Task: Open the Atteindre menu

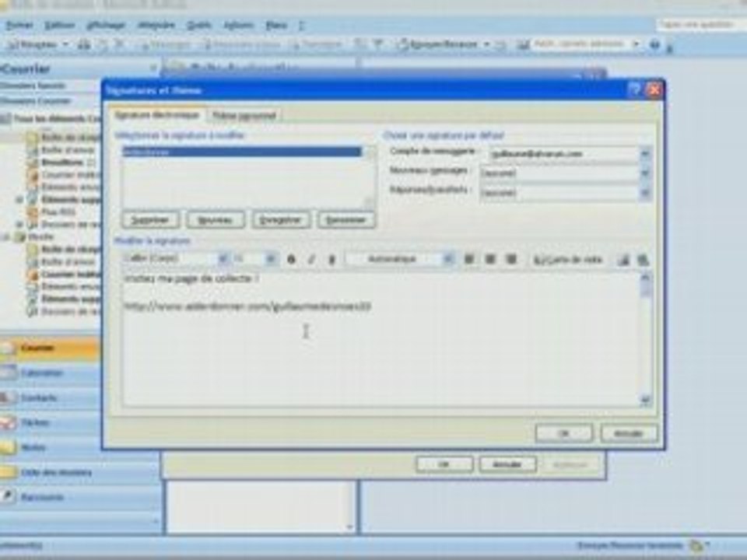Action: pyautogui.click(x=156, y=26)
